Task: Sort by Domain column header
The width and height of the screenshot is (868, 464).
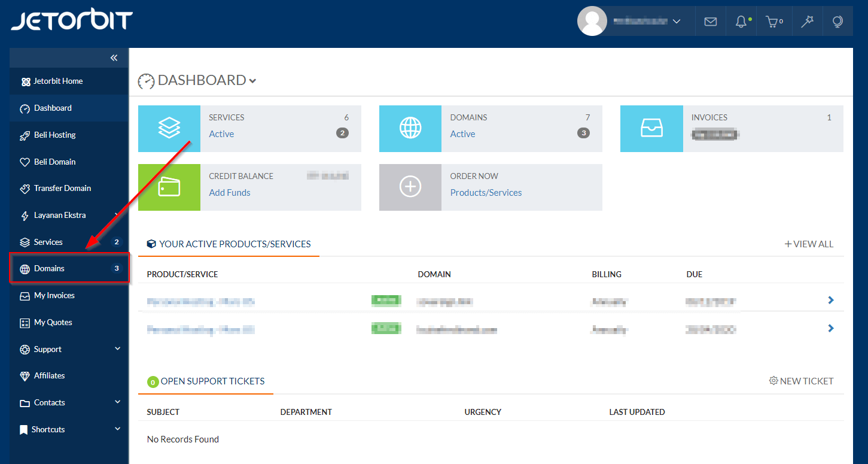Action: pos(434,274)
